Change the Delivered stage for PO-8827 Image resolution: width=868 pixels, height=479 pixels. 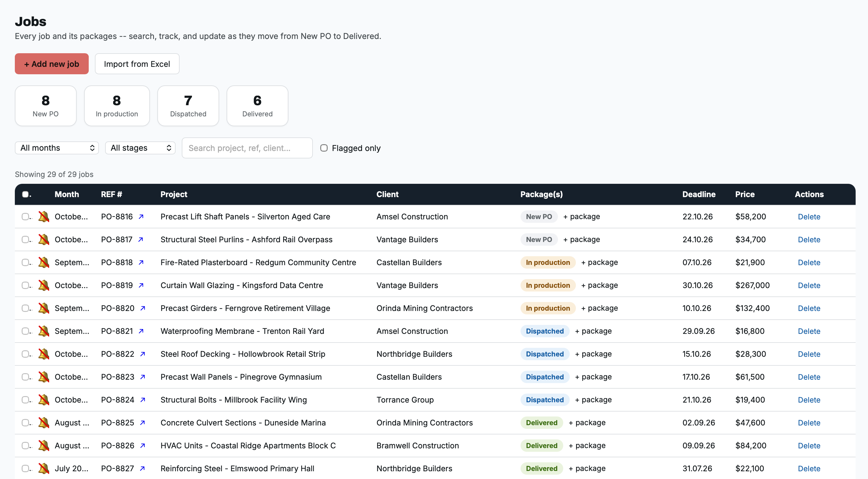(x=542, y=468)
